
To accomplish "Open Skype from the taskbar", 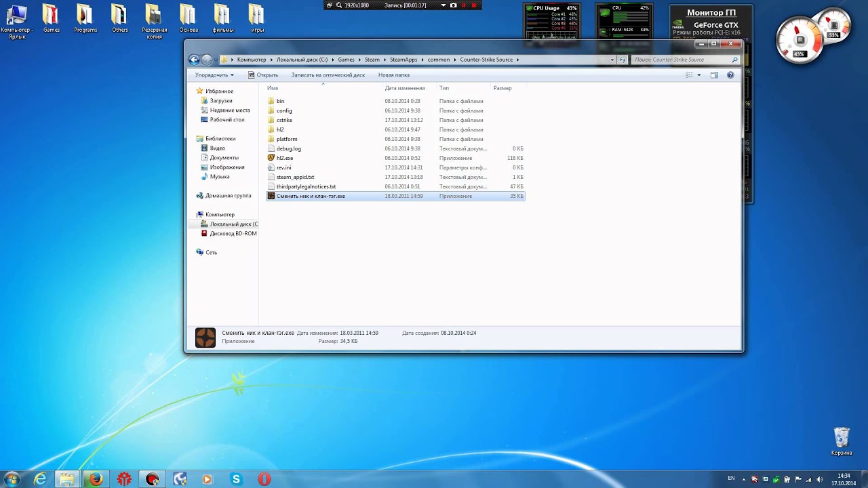I will (x=236, y=479).
